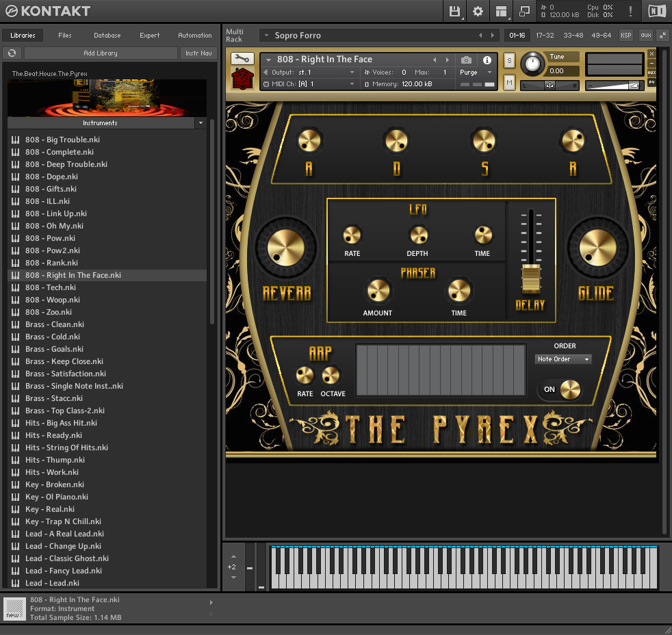Minimize instrument header with minus icon
The image size is (672, 635).
coord(651,64)
